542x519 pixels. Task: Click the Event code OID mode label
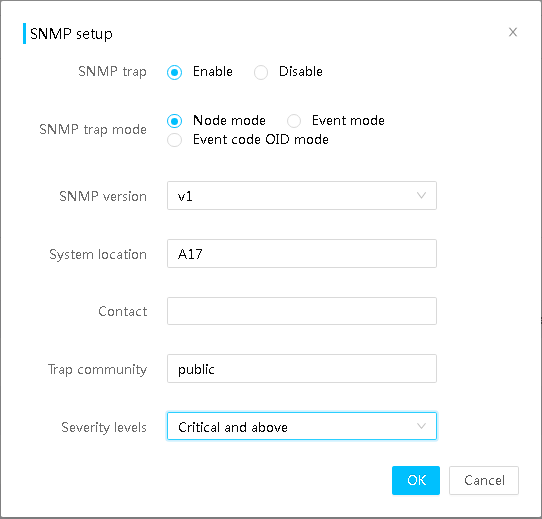click(x=261, y=139)
